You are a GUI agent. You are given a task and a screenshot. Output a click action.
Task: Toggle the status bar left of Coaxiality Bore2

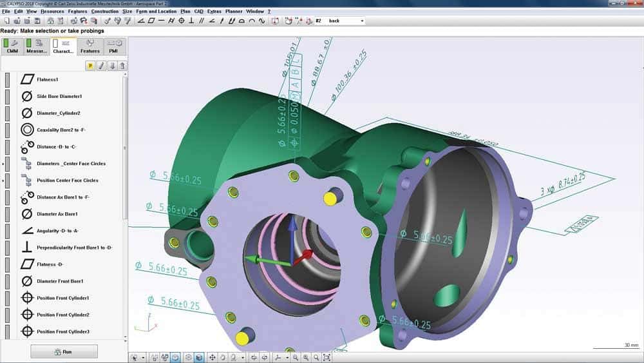tap(7, 130)
